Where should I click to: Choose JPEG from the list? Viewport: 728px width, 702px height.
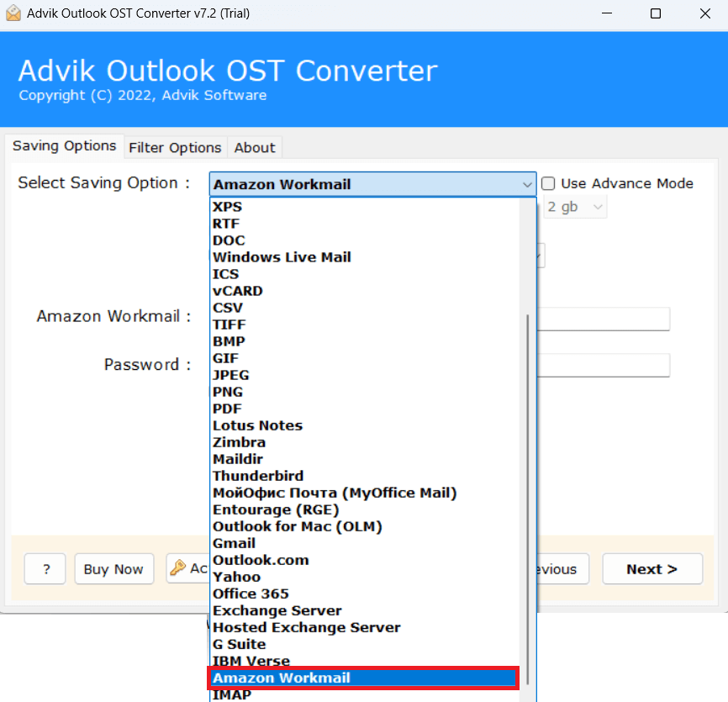coord(365,375)
